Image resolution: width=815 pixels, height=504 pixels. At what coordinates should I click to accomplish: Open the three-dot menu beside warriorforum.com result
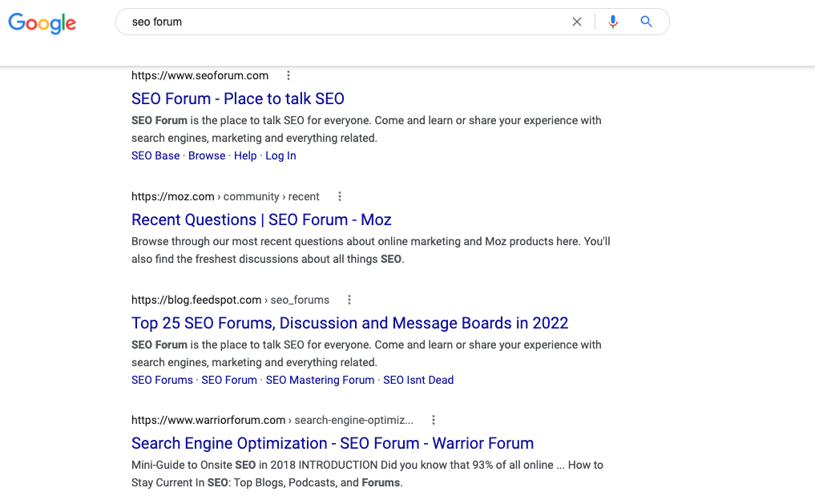[434, 420]
